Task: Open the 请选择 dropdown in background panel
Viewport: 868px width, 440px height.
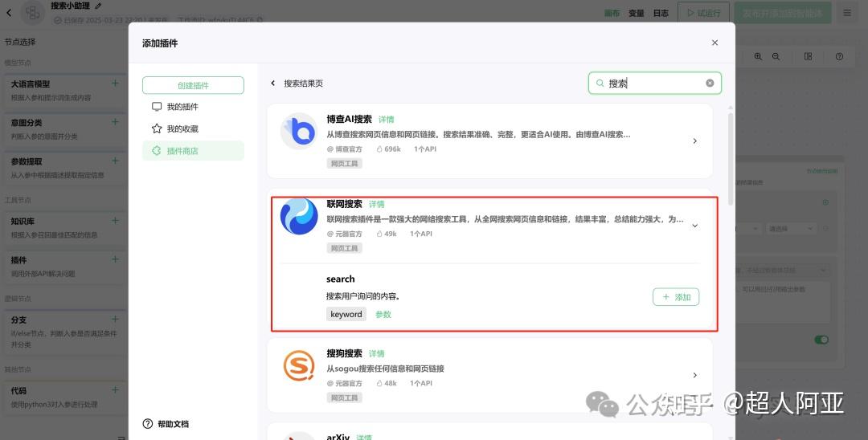Action: click(x=791, y=228)
